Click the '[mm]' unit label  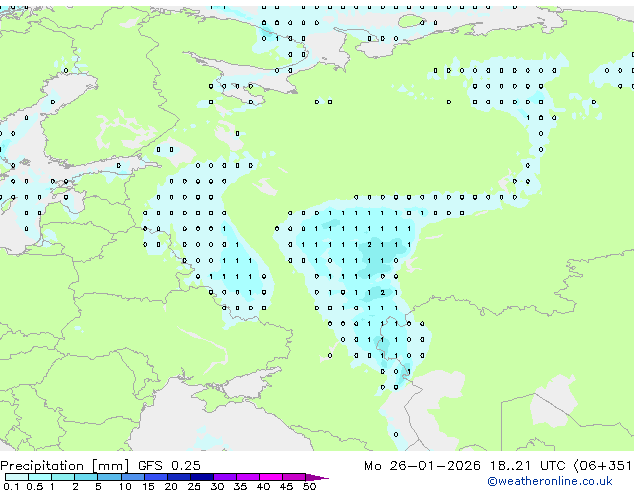tap(111, 466)
